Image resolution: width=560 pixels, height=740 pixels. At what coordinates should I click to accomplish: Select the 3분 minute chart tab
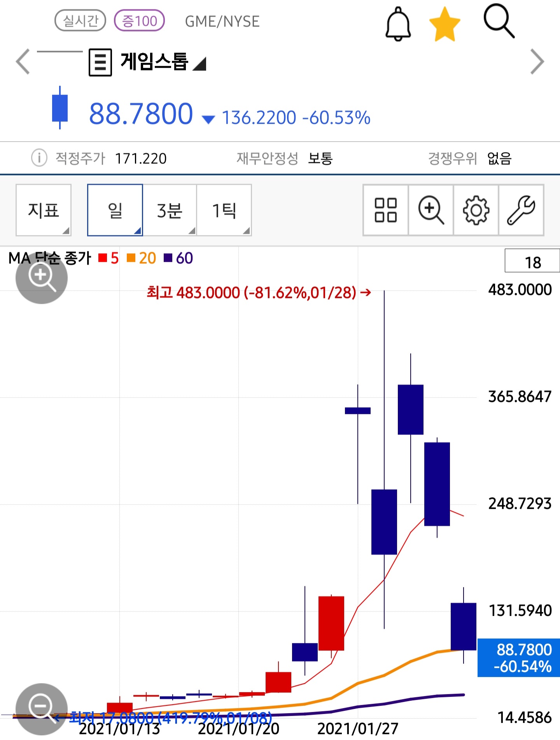coord(170,210)
